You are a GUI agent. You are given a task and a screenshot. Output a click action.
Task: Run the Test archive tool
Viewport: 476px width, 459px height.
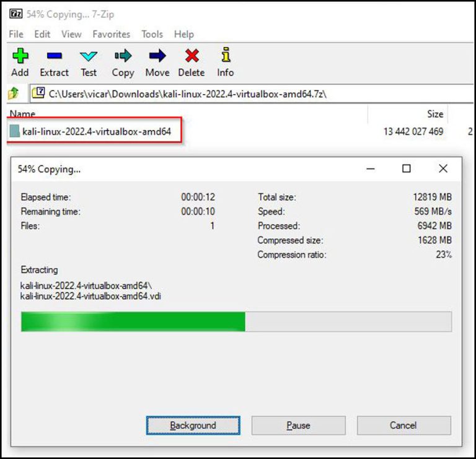[89, 57]
